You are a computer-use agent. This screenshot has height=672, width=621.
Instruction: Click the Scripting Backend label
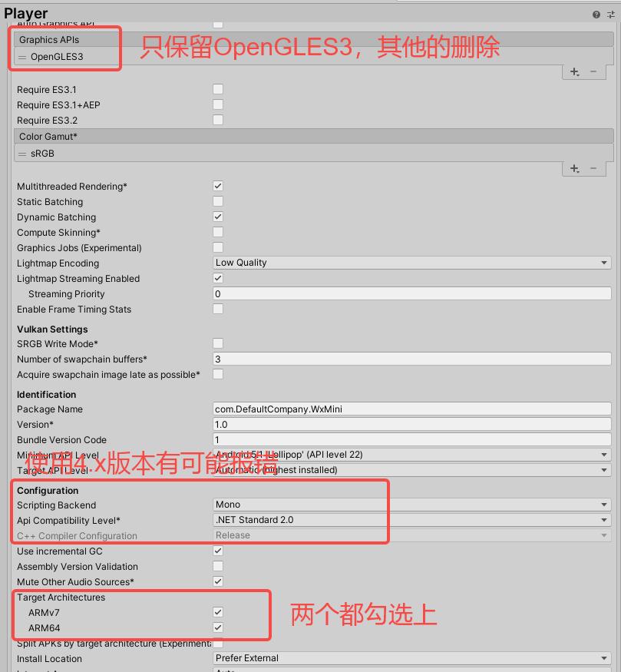click(x=57, y=505)
